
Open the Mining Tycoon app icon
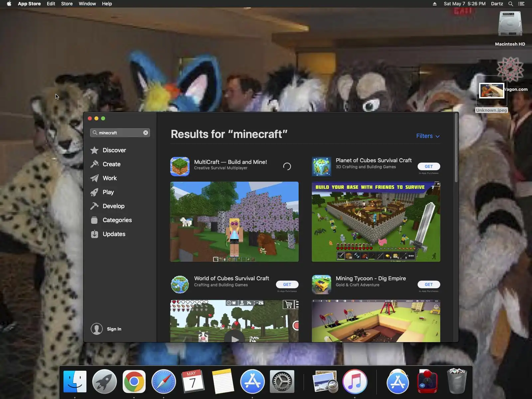(322, 285)
